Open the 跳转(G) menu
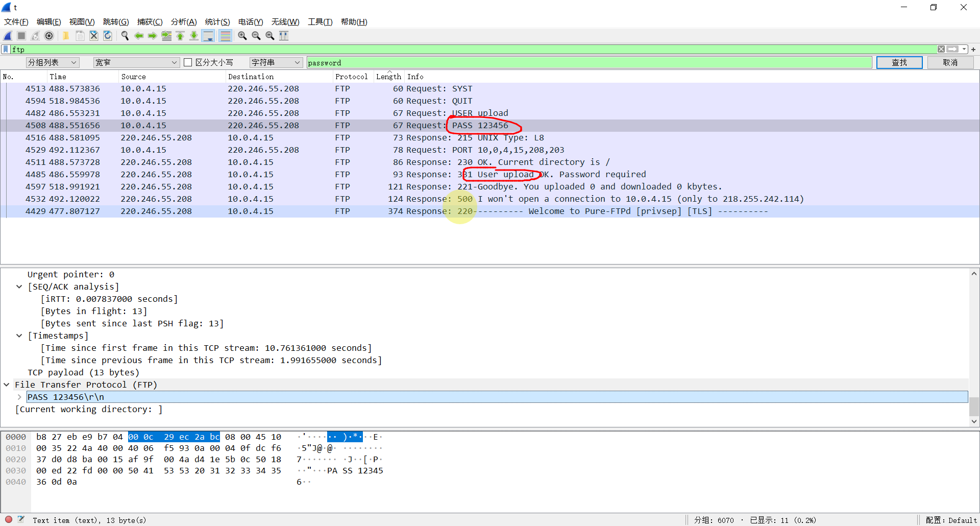This screenshot has height=526, width=980. click(x=116, y=22)
